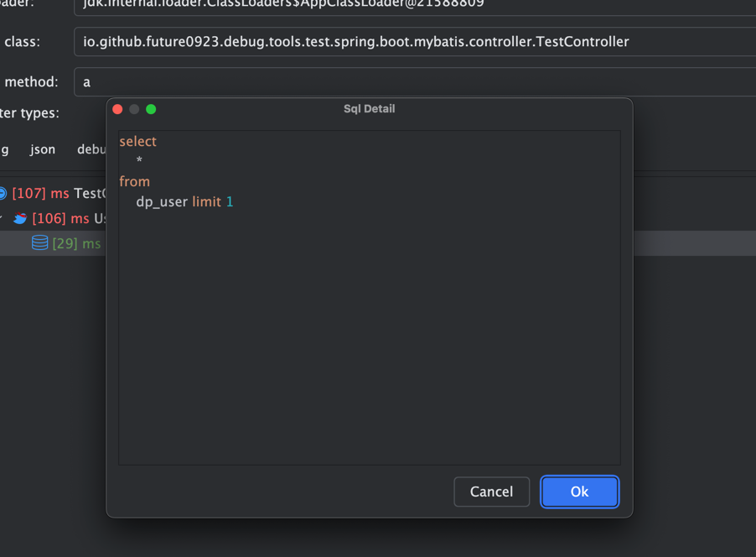
Task: Click the green zoom button of Sql Detail
Action: pos(151,109)
